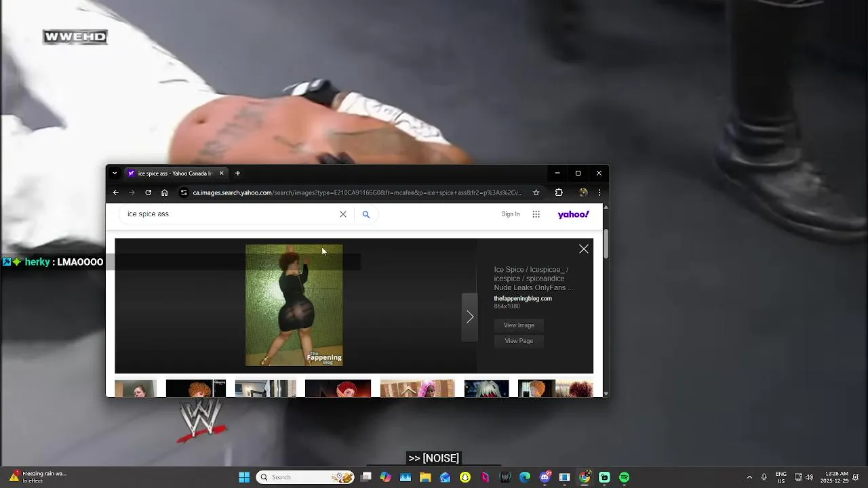Close the image preview panel
This screenshot has width=868, height=488.
point(584,249)
